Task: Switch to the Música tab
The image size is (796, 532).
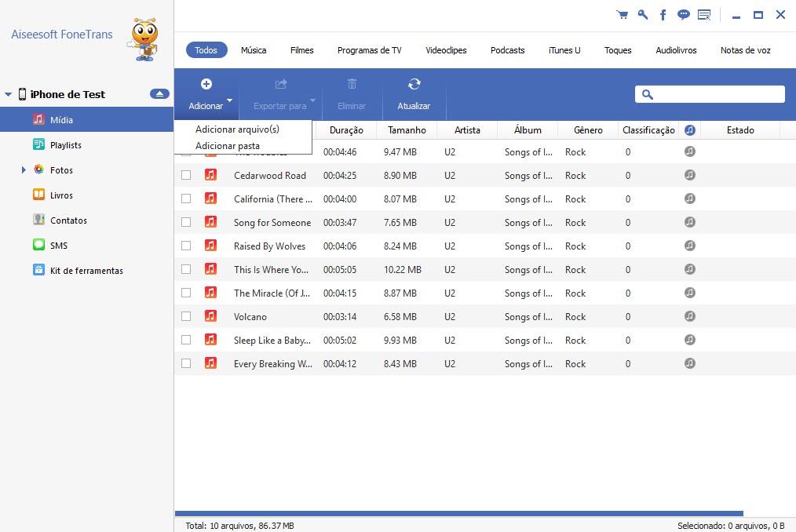Action: [254, 50]
